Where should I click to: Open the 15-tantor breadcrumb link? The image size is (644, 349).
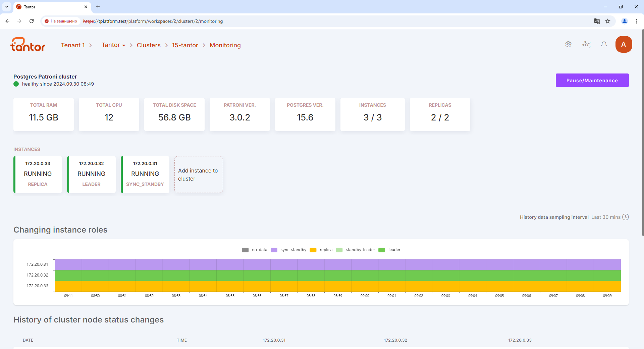pyautogui.click(x=185, y=45)
